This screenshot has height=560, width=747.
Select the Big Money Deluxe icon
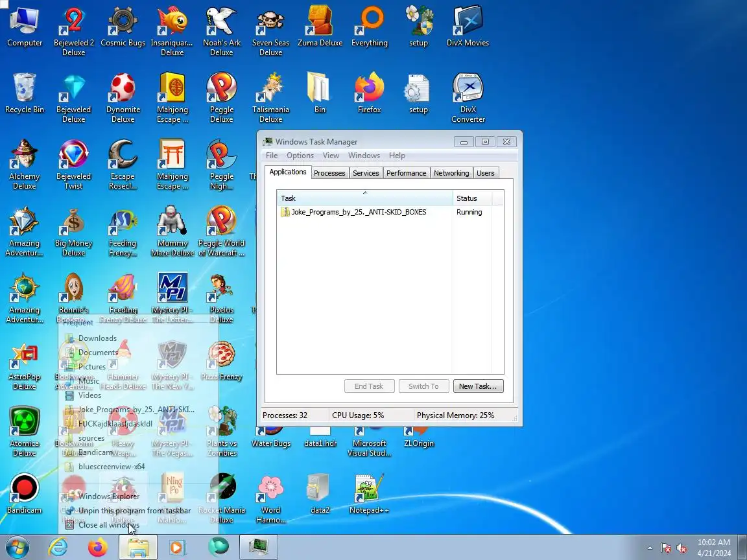tap(73, 231)
